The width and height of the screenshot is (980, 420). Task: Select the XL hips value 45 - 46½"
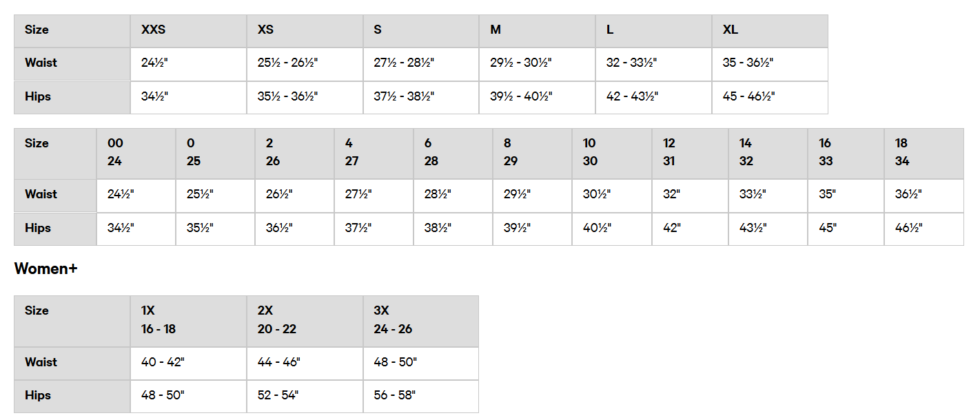pos(770,97)
